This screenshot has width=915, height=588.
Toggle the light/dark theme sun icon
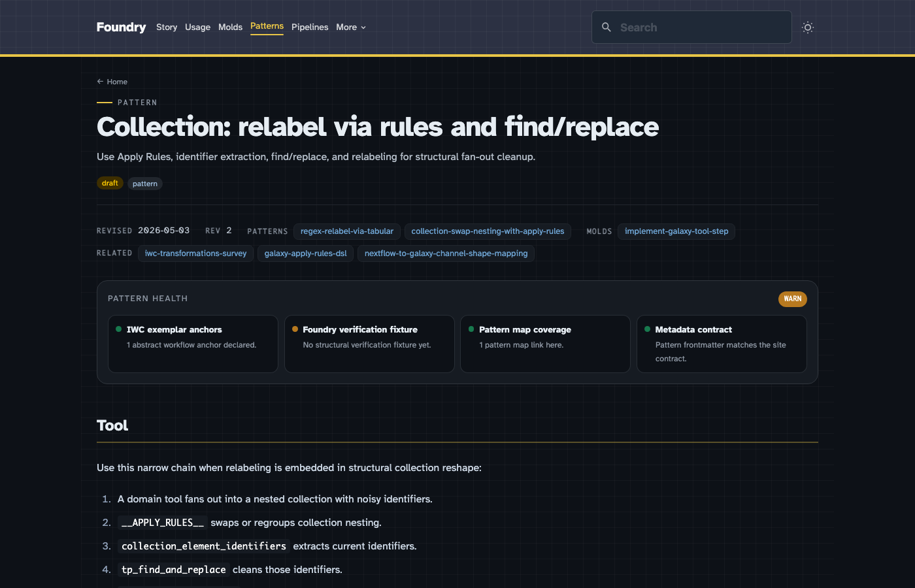click(x=808, y=27)
